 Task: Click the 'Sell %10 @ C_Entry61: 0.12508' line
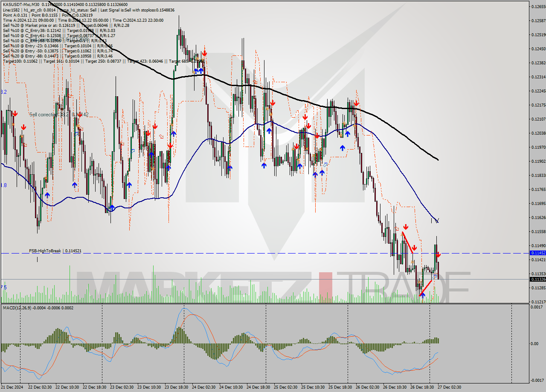[59, 35]
